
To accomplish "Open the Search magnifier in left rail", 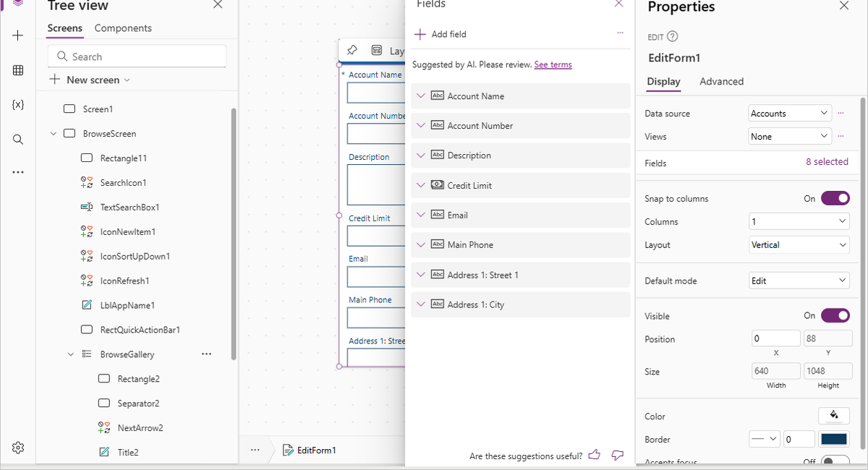I will (18, 139).
